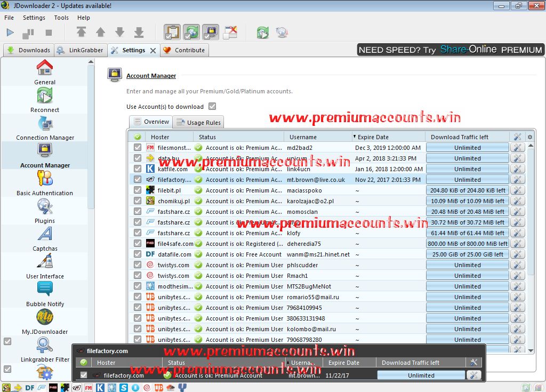546x392 pixels.
Task: Select the Overview tab
Action: tap(151, 122)
